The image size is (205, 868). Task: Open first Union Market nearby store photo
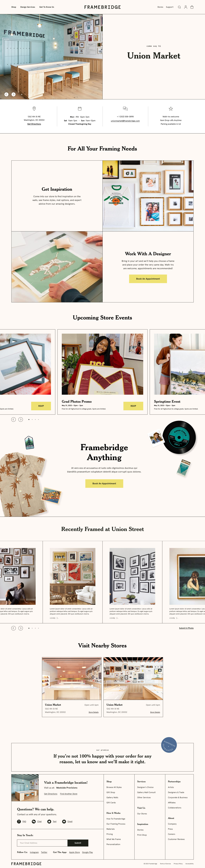[72, 679]
